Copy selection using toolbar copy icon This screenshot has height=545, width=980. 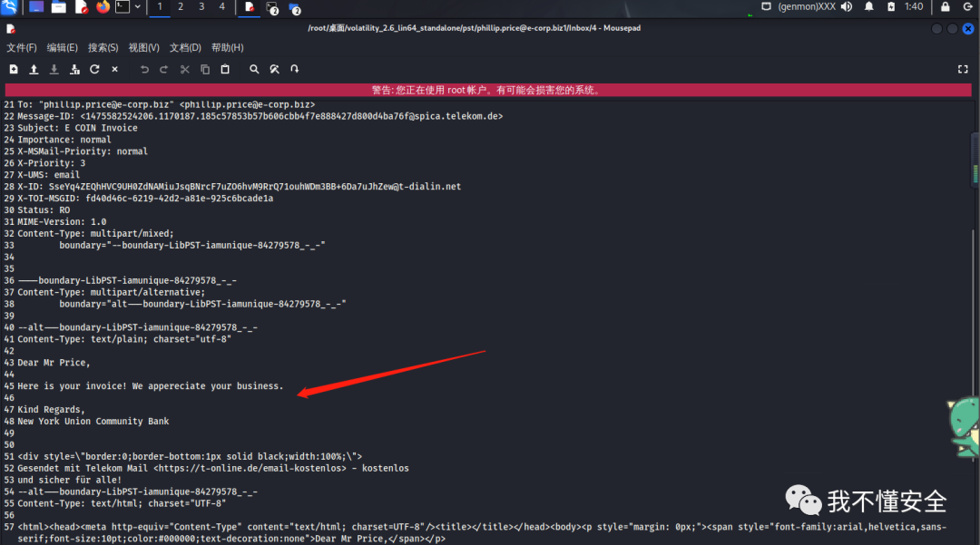tap(205, 69)
